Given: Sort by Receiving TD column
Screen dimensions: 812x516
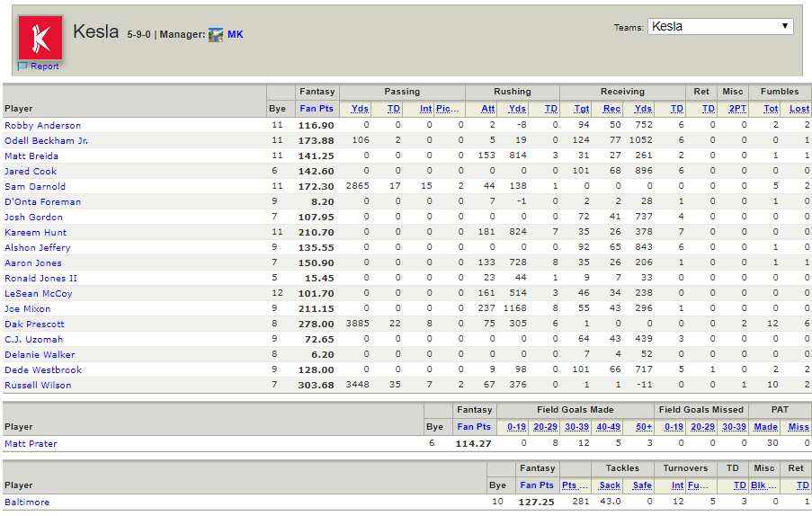Looking at the screenshot, I should point(677,108).
